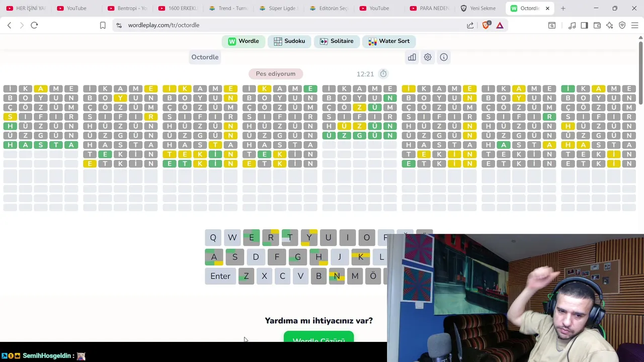Submit guess with the Enter key

[x=220, y=276]
